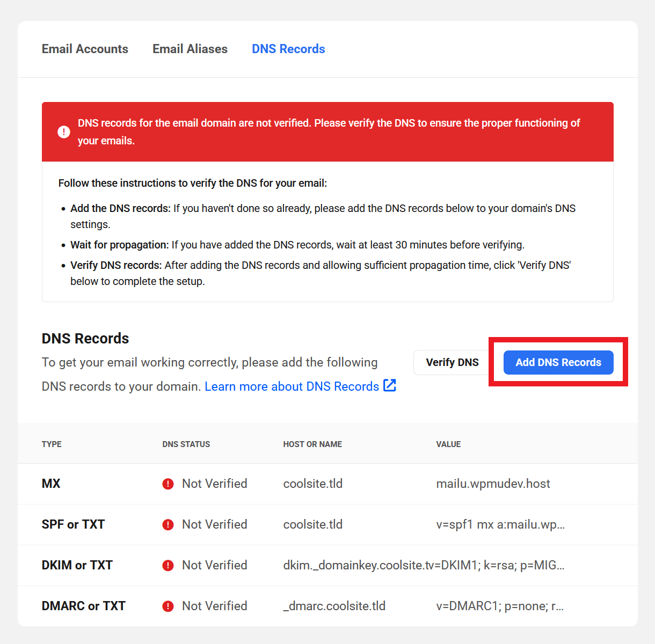The width and height of the screenshot is (655, 644).
Task: Open Learn more about DNS Records link
Action: point(292,386)
